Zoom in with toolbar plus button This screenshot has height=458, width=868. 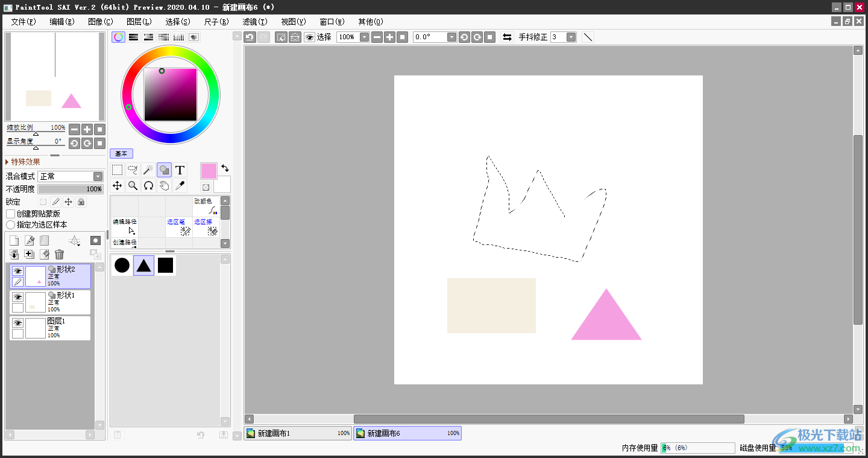pos(390,37)
